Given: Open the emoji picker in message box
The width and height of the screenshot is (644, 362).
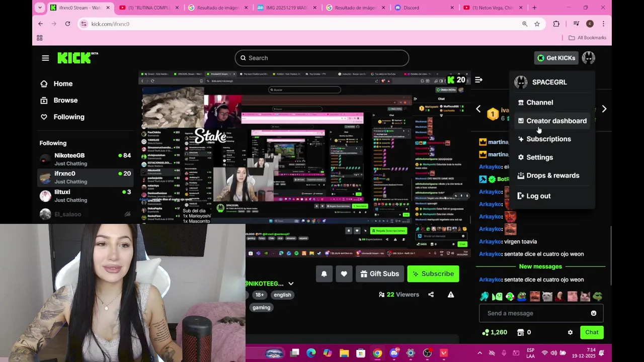Looking at the screenshot, I should pyautogui.click(x=594, y=313).
